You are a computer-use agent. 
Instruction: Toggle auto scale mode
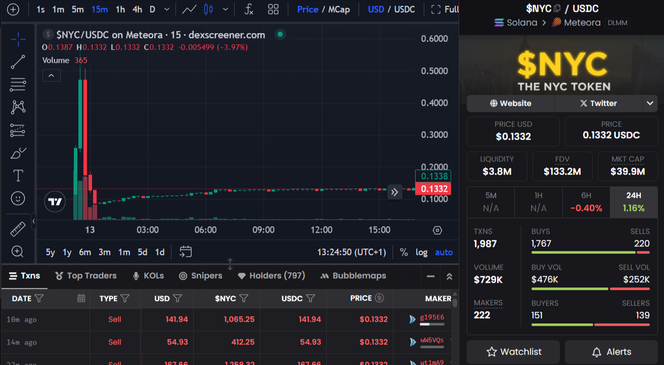[444, 252]
